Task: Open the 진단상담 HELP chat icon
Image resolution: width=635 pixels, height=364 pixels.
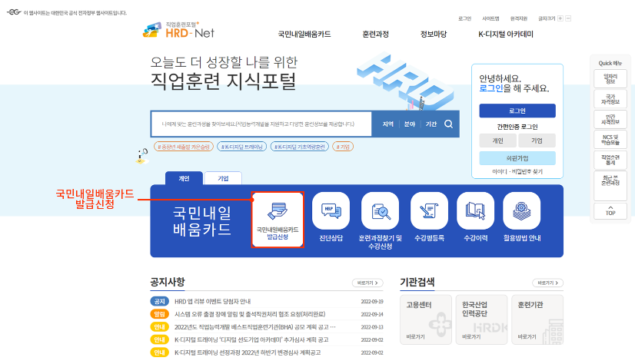Action: pyautogui.click(x=331, y=211)
